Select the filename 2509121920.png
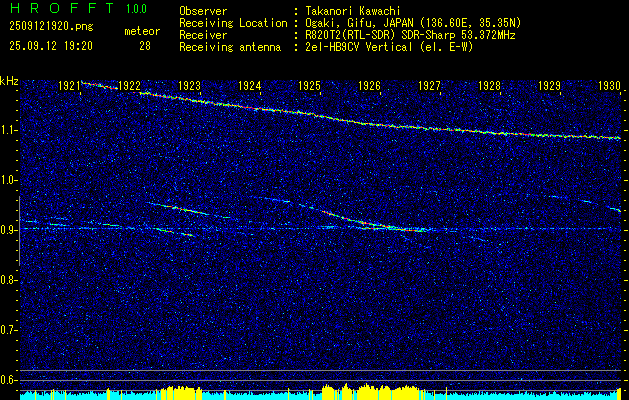 [51, 27]
